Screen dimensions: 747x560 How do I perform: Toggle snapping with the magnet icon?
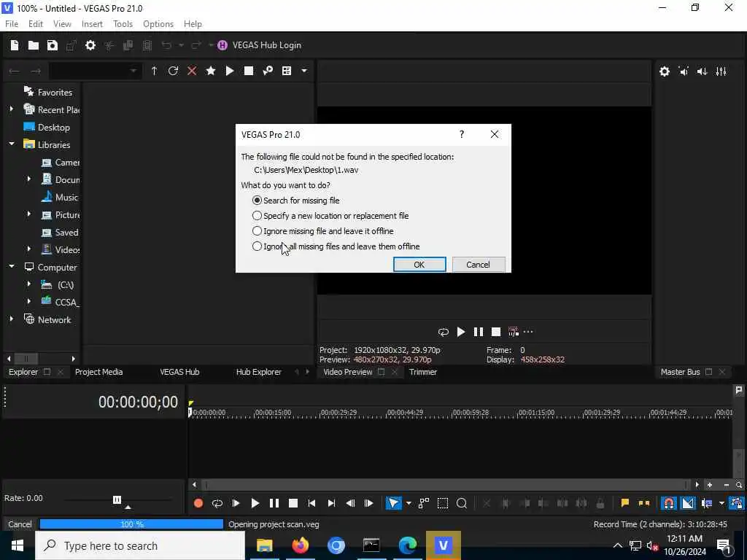tap(669, 503)
